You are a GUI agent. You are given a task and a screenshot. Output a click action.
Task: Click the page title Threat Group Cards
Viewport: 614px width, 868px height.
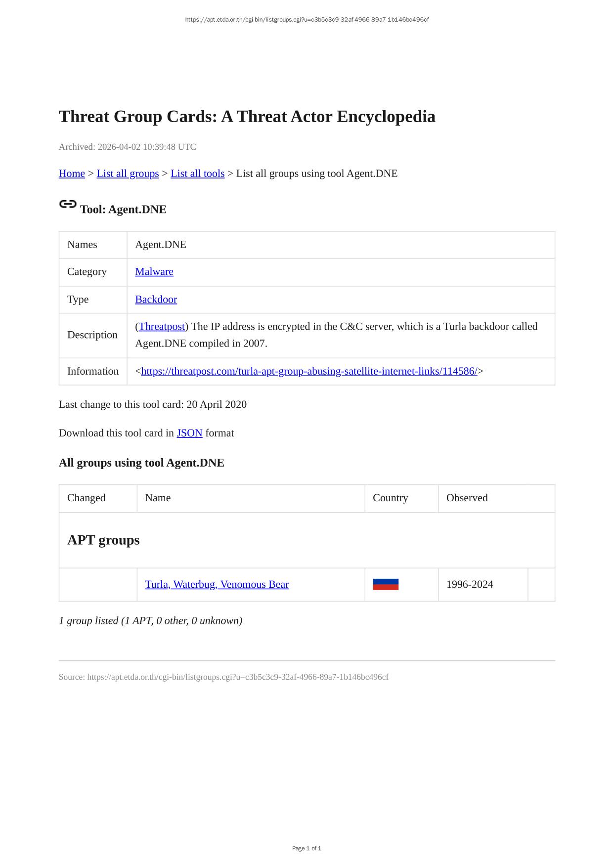pos(247,117)
